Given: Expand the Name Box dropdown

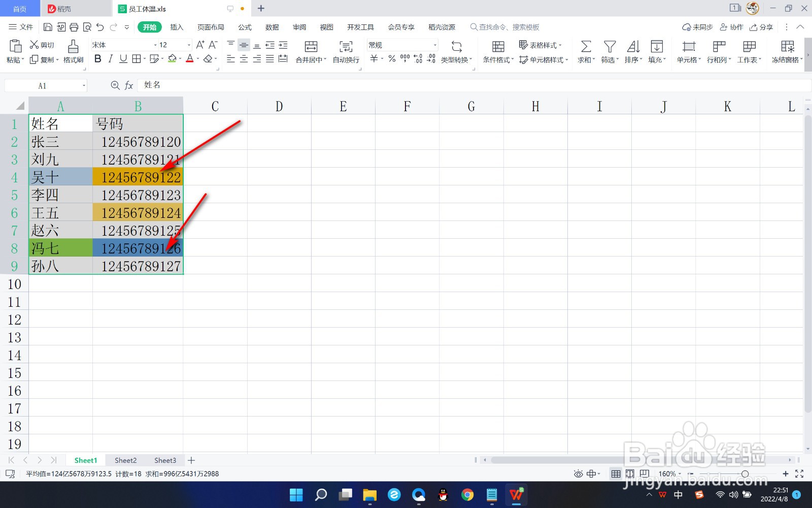Looking at the screenshot, I should (x=84, y=86).
